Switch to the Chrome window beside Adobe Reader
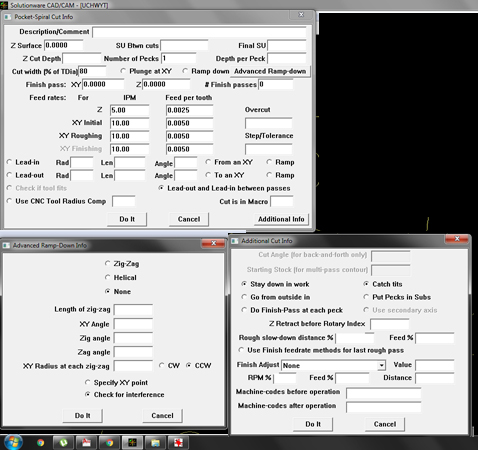 pyautogui.click(x=109, y=443)
